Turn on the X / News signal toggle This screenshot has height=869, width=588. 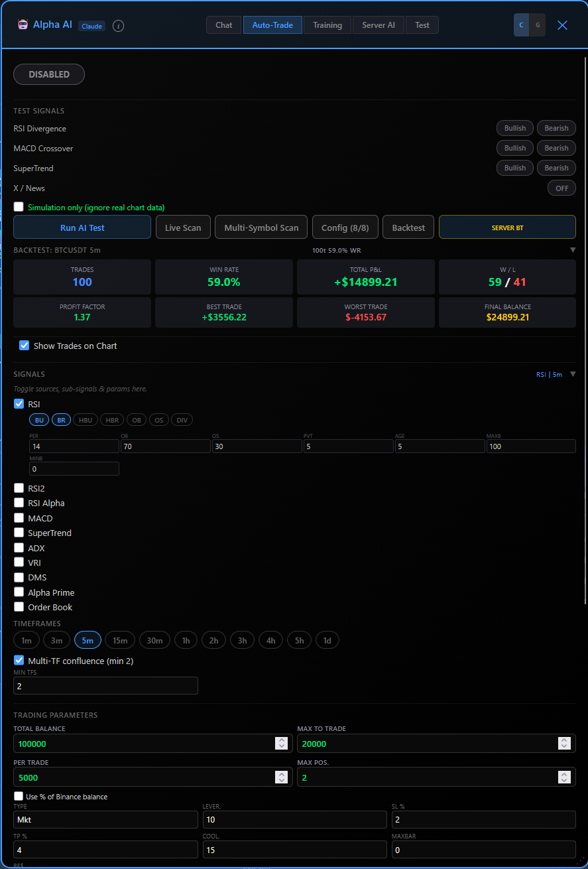click(561, 188)
